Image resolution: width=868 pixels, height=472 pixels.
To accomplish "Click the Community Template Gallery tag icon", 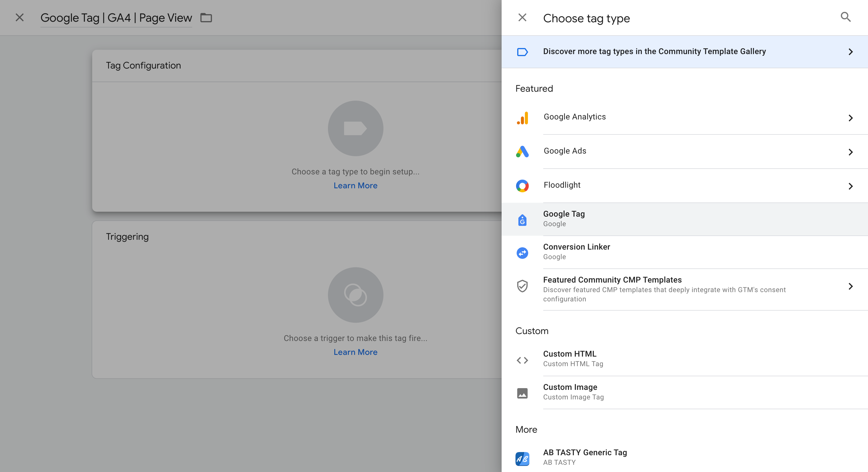I will pos(522,52).
